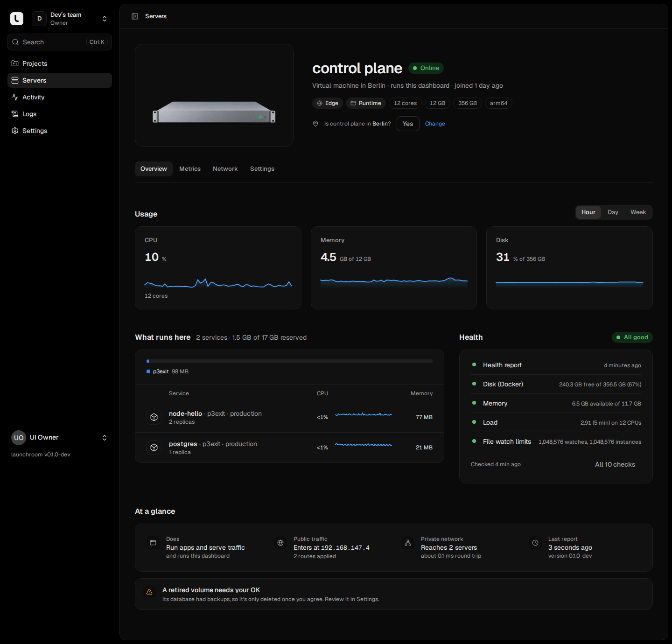The width and height of the screenshot is (672, 644).
Task: Toggle the sidebar panel icon
Action: [135, 16]
